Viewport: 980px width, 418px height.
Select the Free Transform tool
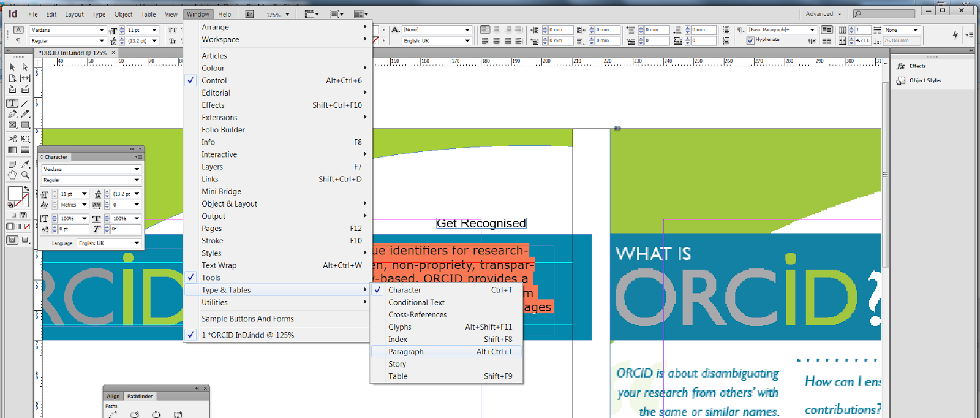point(25,139)
